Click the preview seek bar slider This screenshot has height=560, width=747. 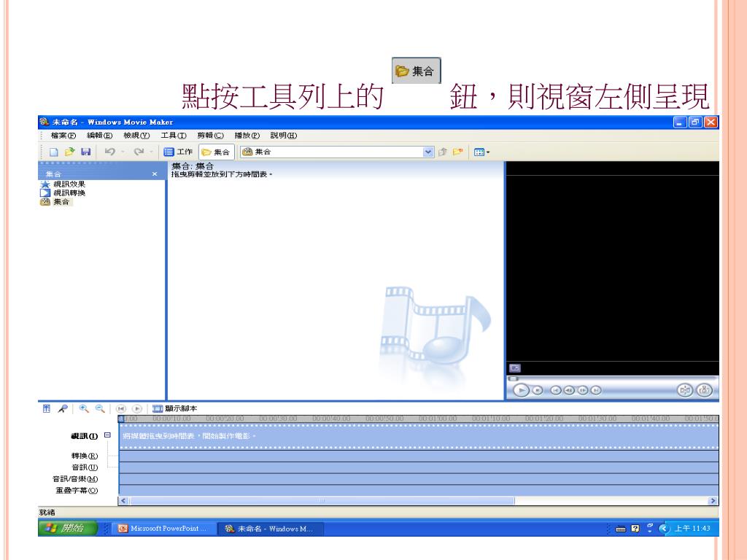[x=513, y=379]
